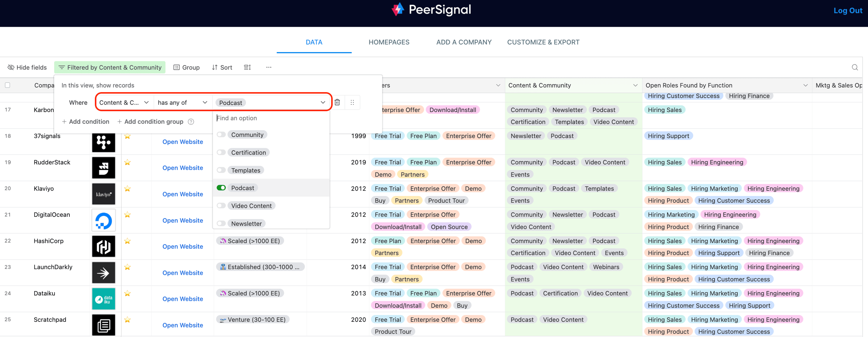868x337 pixels.
Task: Click the star icon for LaunchDarkly
Action: [127, 267]
